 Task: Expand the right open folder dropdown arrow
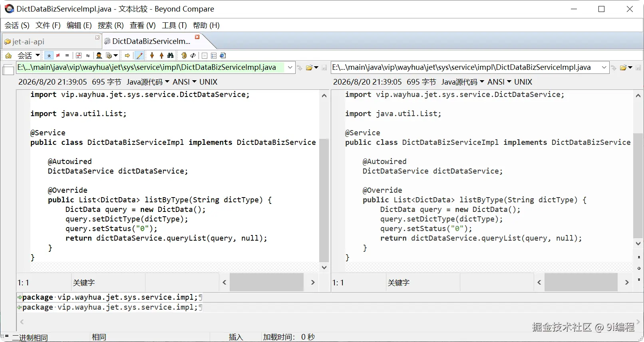630,67
